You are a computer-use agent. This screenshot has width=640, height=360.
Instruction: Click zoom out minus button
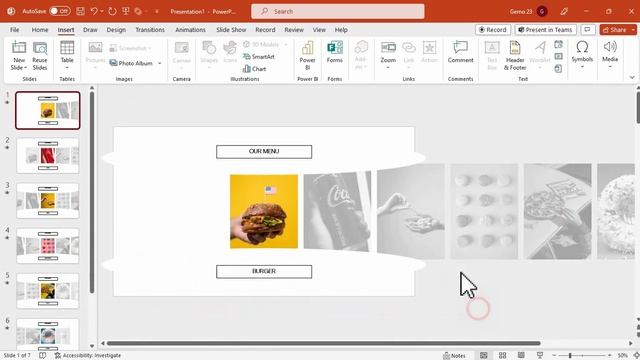(x=554, y=356)
